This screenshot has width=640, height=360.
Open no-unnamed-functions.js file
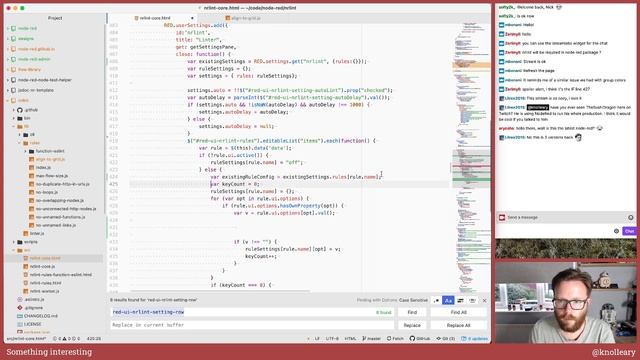[x=60, y=217]
